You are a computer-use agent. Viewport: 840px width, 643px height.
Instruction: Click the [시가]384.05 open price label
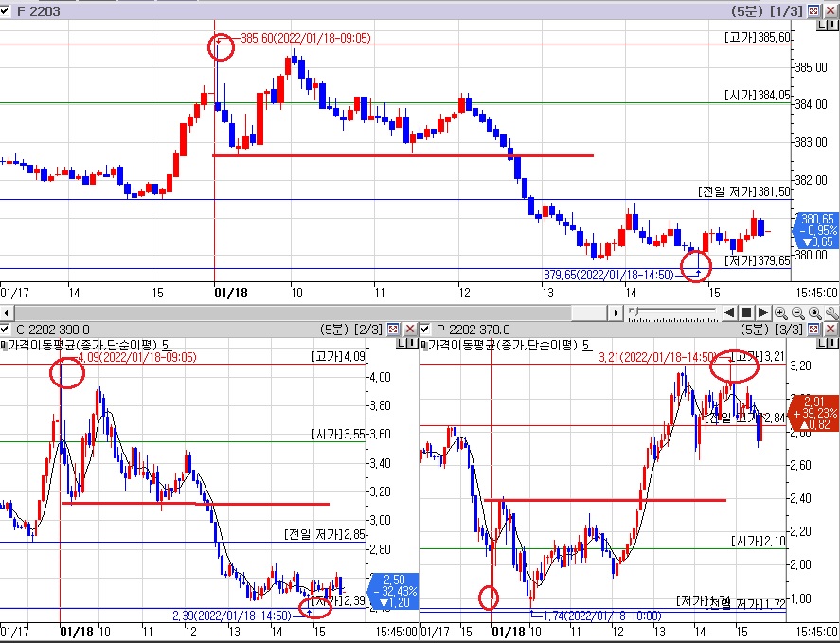[757, 96]
